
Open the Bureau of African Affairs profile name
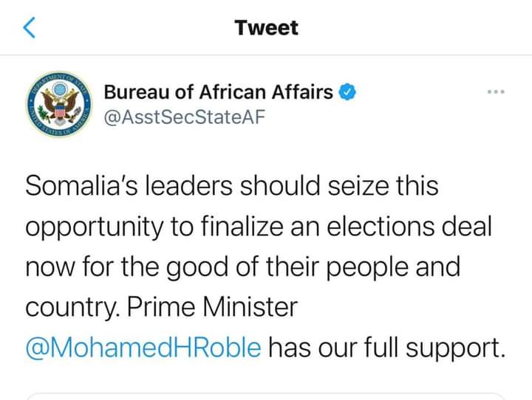click(219, 92)
